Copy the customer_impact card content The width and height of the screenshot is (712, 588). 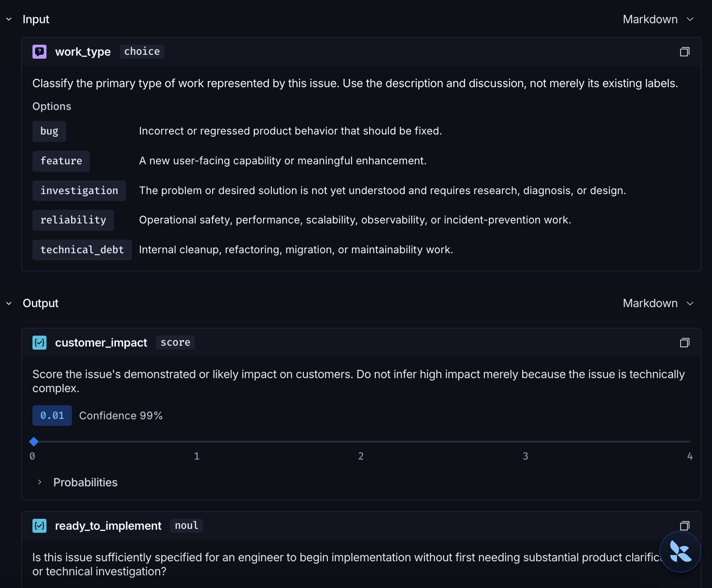click(x=684, y=343)
